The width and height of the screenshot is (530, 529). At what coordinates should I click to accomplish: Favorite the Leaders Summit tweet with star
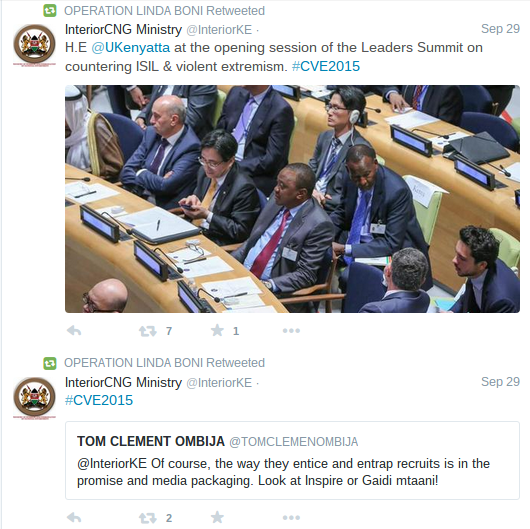point(217,330)
